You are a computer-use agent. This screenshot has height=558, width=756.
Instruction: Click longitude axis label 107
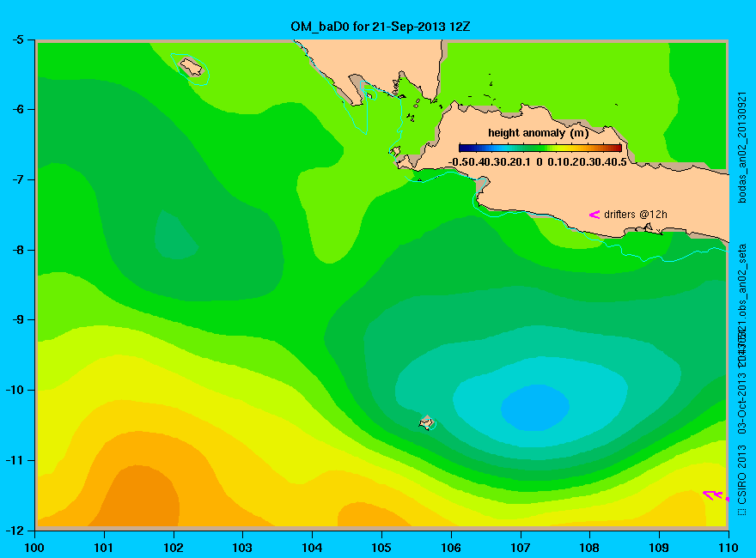521,548
